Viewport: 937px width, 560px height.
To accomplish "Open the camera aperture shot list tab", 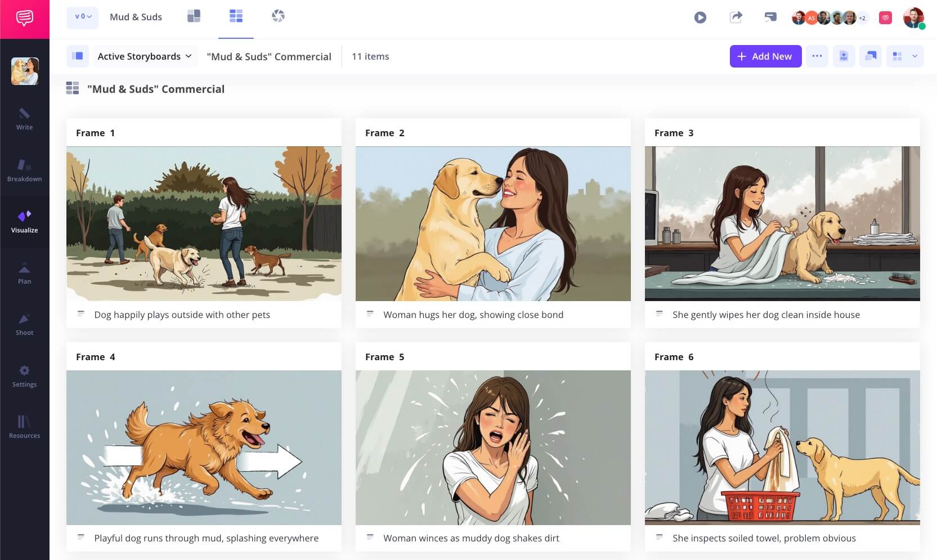I will click(278, 16).
